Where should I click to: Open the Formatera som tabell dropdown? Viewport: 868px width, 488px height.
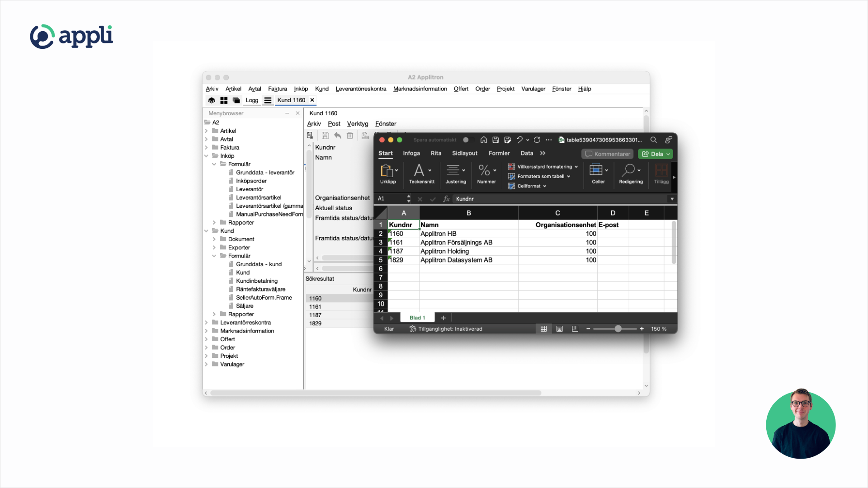coord(539,177)
